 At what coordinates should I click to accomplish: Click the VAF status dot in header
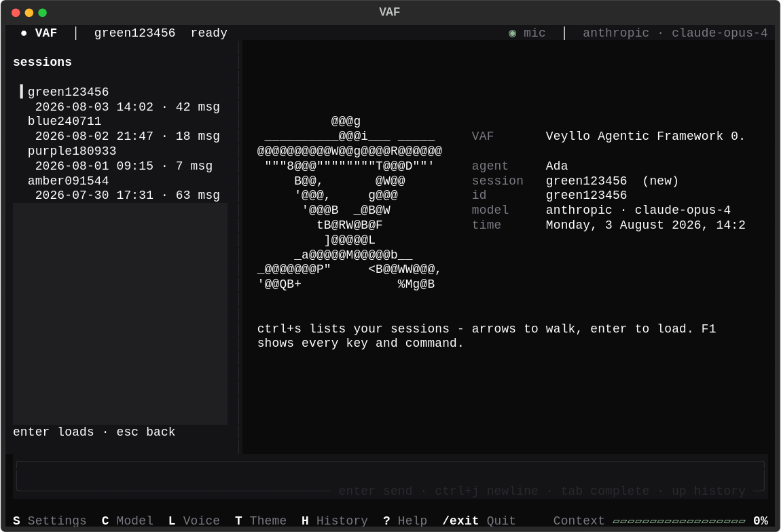point(24,33)
